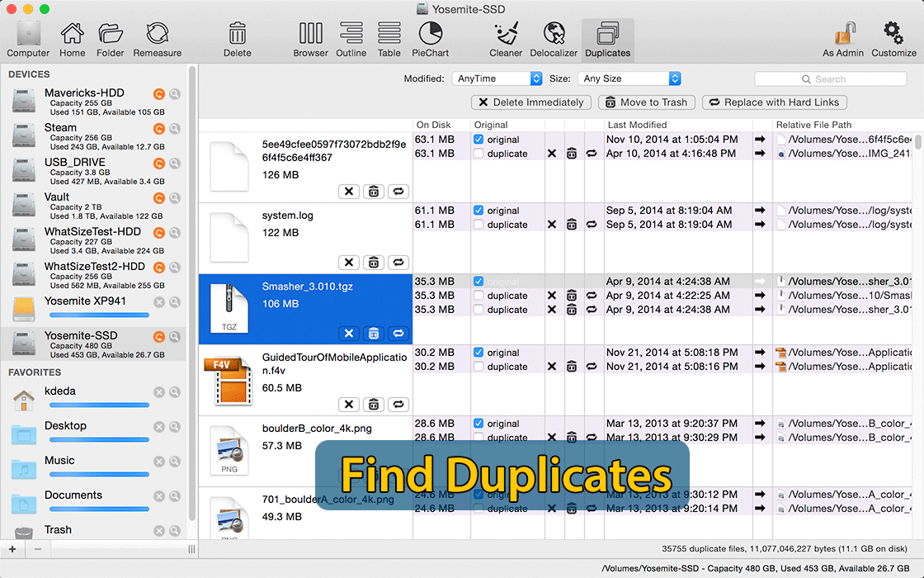The image size is (924, 578).
Task: Click the Delete Immediately button
Action: tap(530, 102)
